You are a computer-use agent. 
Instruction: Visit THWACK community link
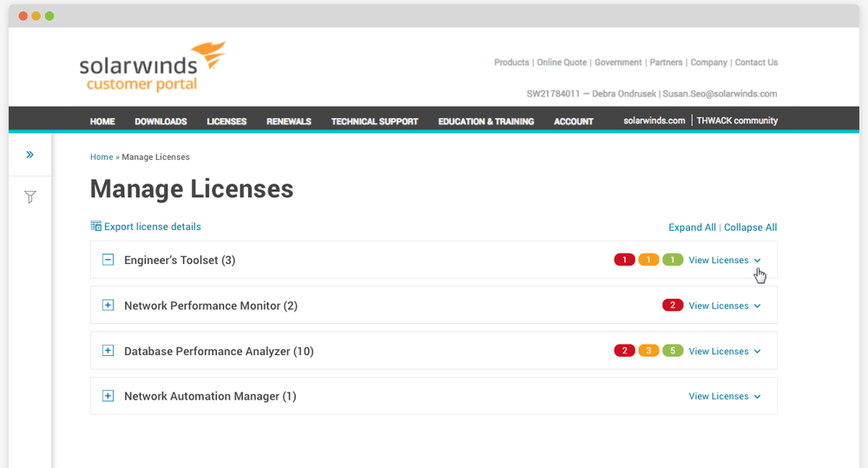pyautogui.click(x=737, y=120)
